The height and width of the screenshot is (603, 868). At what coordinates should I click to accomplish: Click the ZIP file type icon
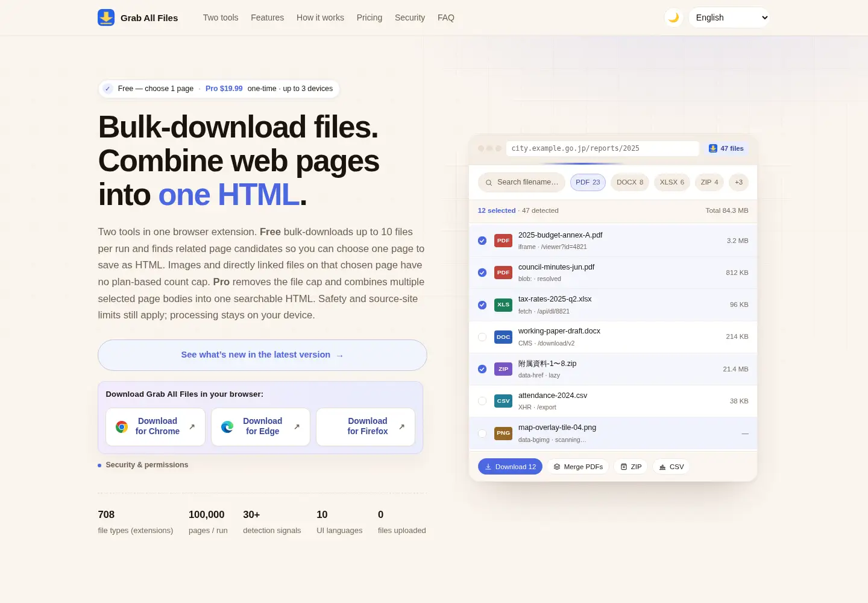coord(503,369)
